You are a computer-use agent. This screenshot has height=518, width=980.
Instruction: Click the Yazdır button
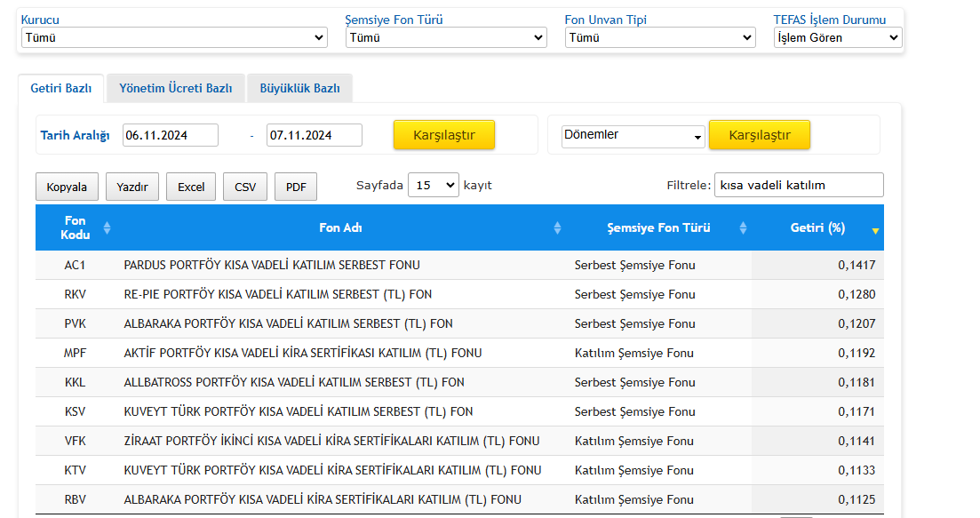[132, 187]
